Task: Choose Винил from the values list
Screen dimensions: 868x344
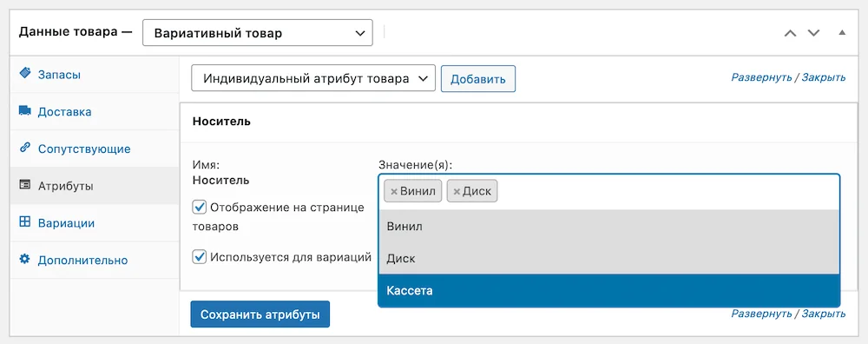Action: [609, 226]
